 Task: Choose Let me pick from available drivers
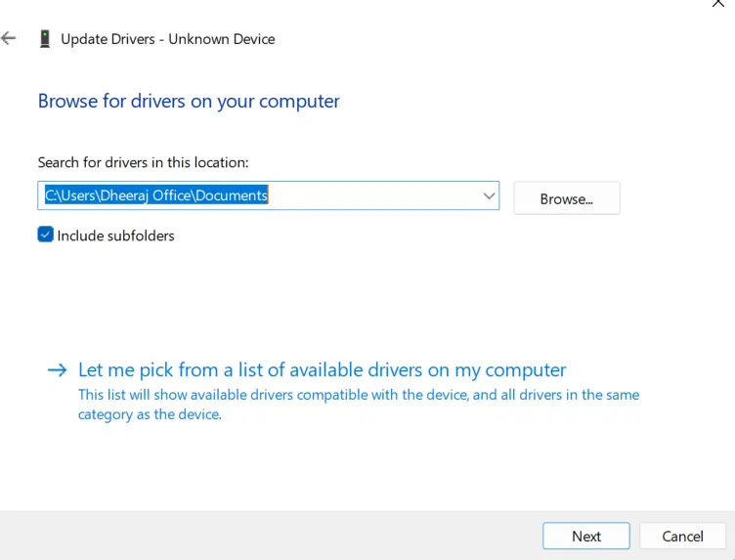pos(322,369)
